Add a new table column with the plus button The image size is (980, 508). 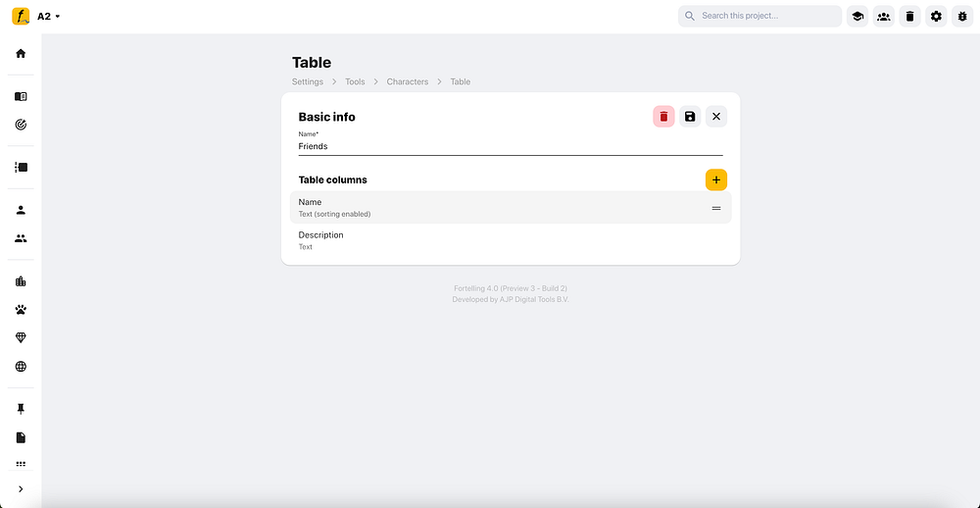coord(716,179)
